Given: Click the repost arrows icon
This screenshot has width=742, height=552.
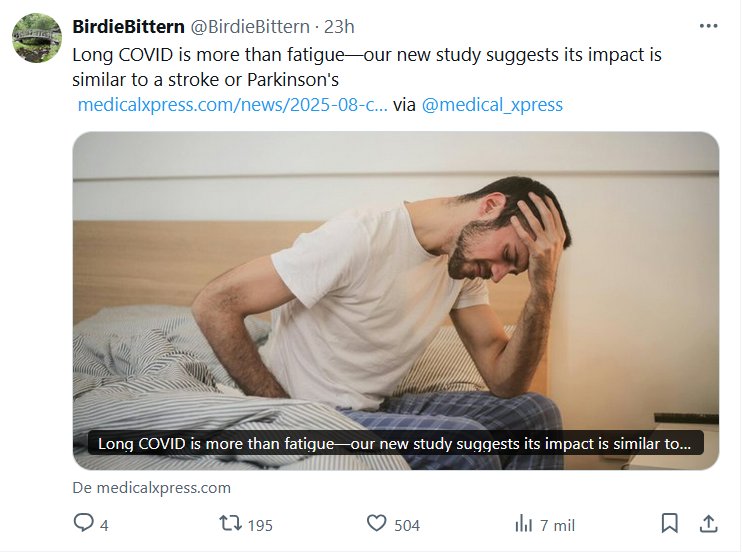Looking at the screenshot, I should tap(230, 523).
